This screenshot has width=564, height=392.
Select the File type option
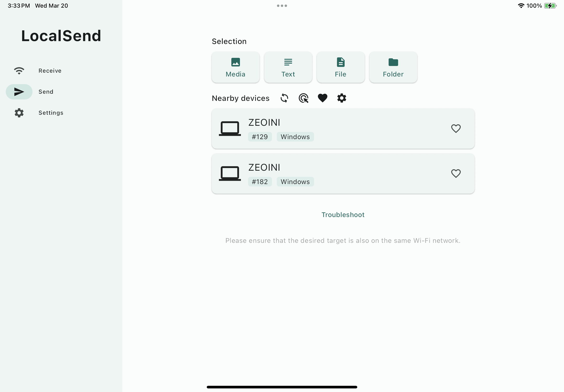coord(341,67)
